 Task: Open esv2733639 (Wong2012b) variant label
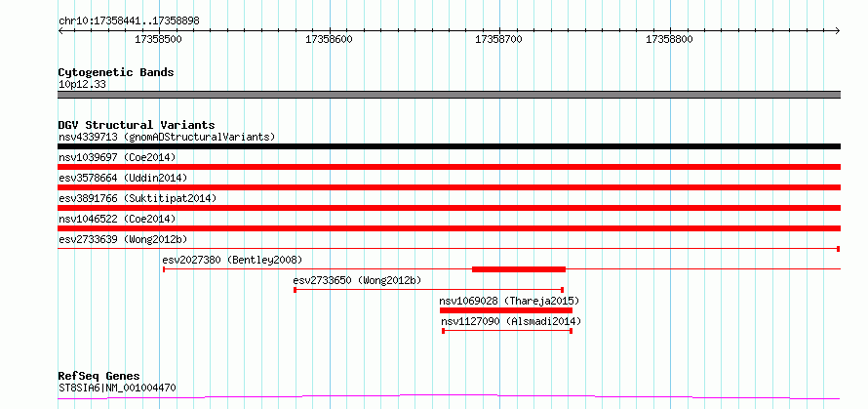coord(123,239)
